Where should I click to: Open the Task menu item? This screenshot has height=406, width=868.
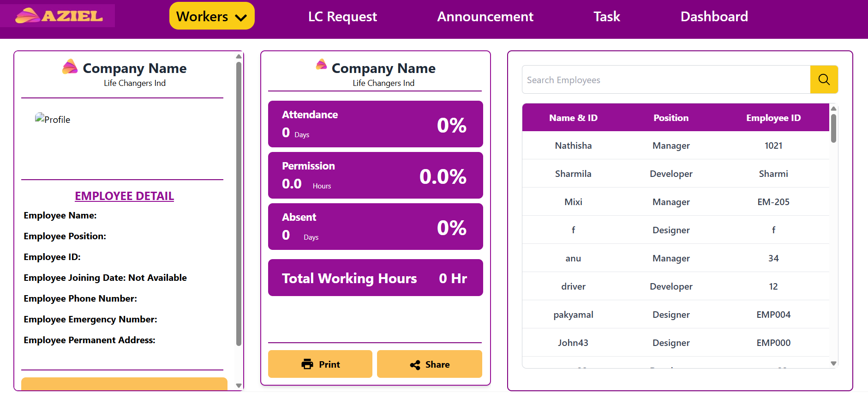[x=606, y=17]
